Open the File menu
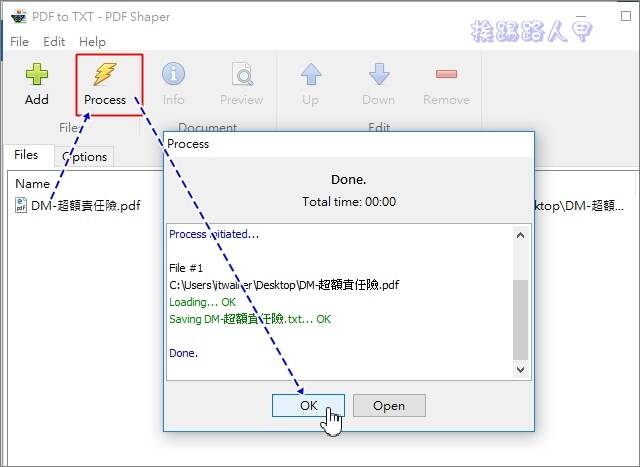The width and height of the screenshot is (640, 467). tap(19, 42)
